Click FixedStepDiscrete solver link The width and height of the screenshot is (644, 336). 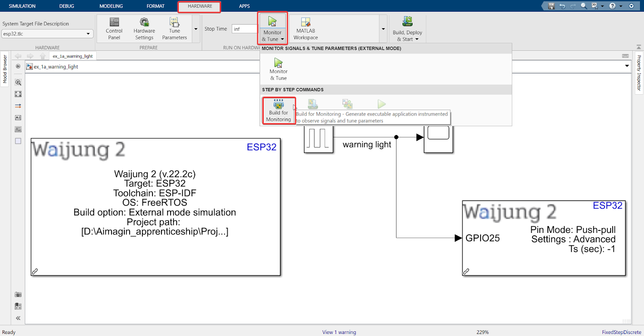tap(621, 332)
